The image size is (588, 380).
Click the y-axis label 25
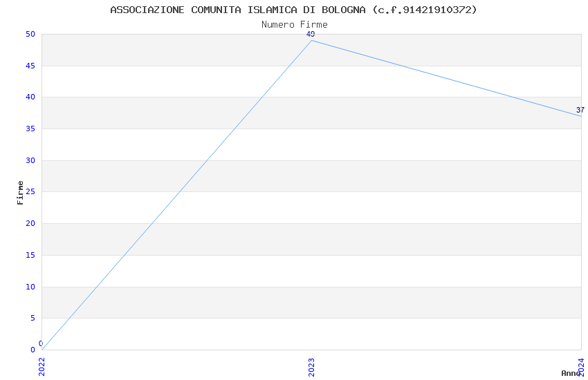click(x=30, y=191)
